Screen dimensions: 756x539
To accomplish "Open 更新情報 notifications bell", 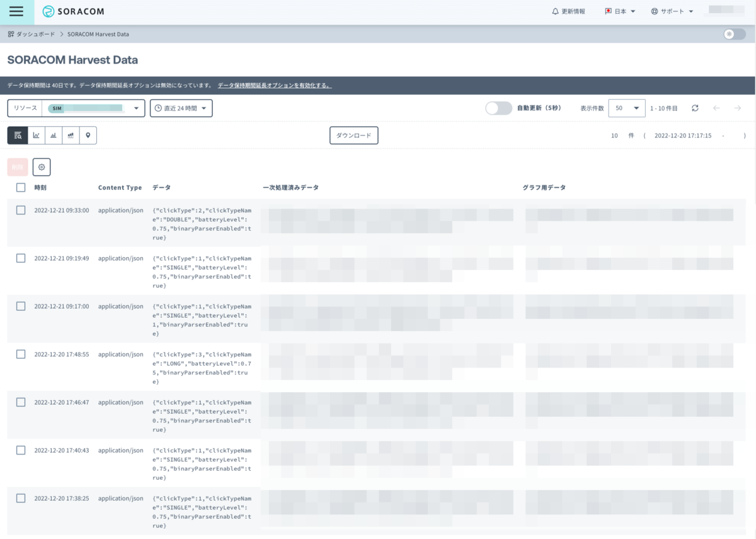I will tap(568, 11).
